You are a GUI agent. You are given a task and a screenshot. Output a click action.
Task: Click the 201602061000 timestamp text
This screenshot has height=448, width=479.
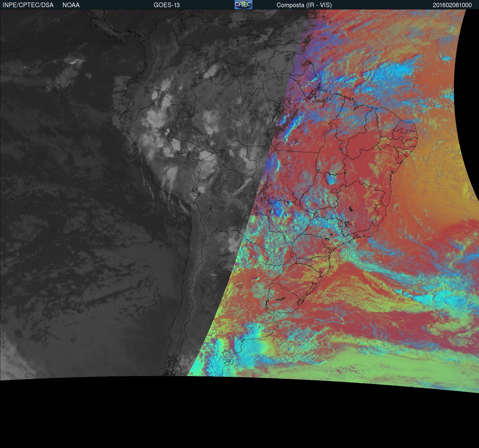(x=452, y=5)
